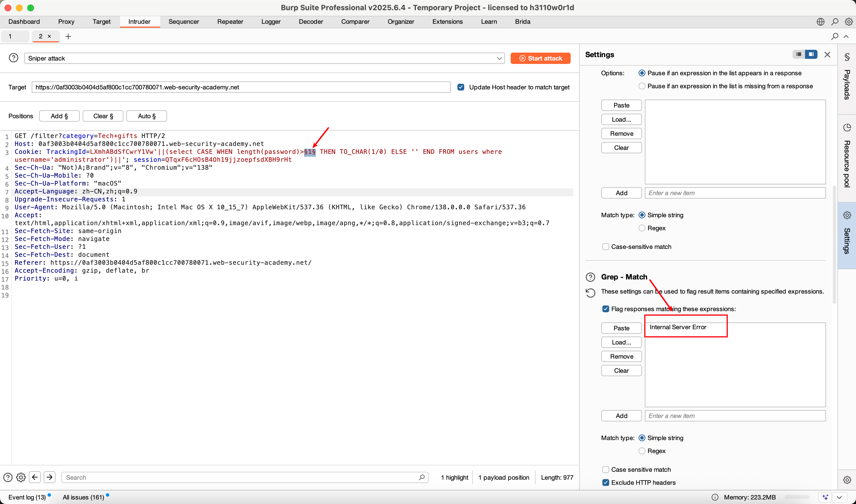The width and height of the screenshot is (856, 504).
Task: Select the Settings side panel tab icon
Action: 847,215
